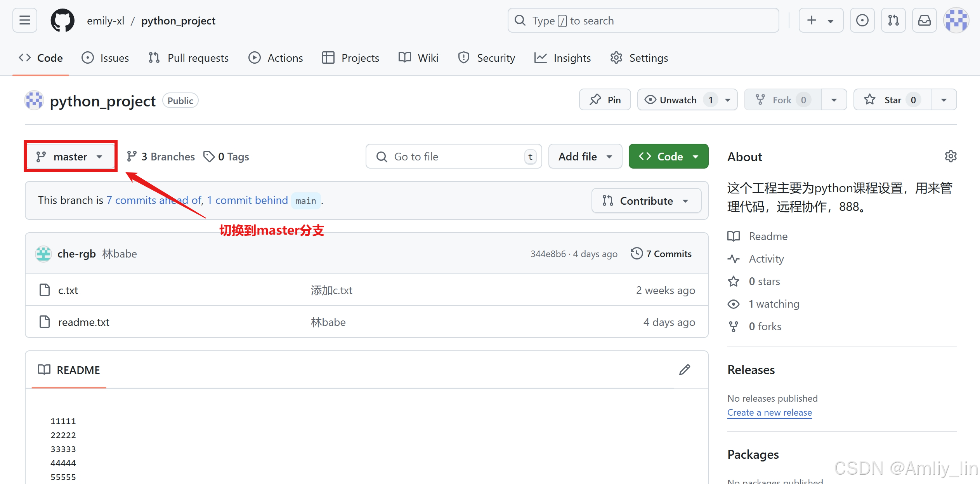Open the hamburger navigation menu
This screenshot has width=980, height=484.
pos(25,20)
